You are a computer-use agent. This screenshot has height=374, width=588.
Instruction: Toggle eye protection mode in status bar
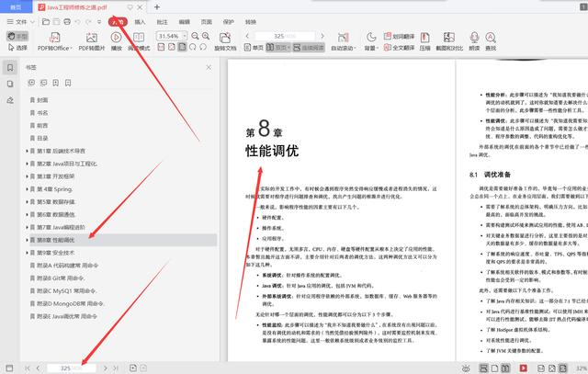pos(466,368)
